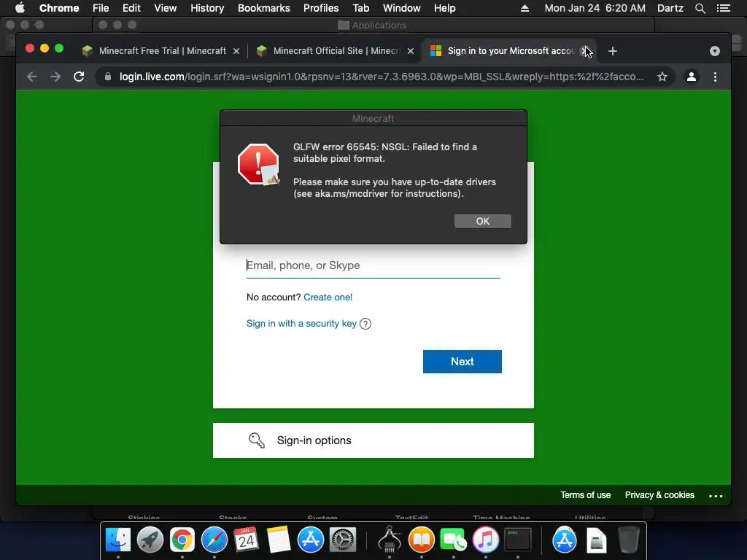Screen dimensions: 747x560
Task: Click the Dartz user name in menu bar
Action: 670,8
